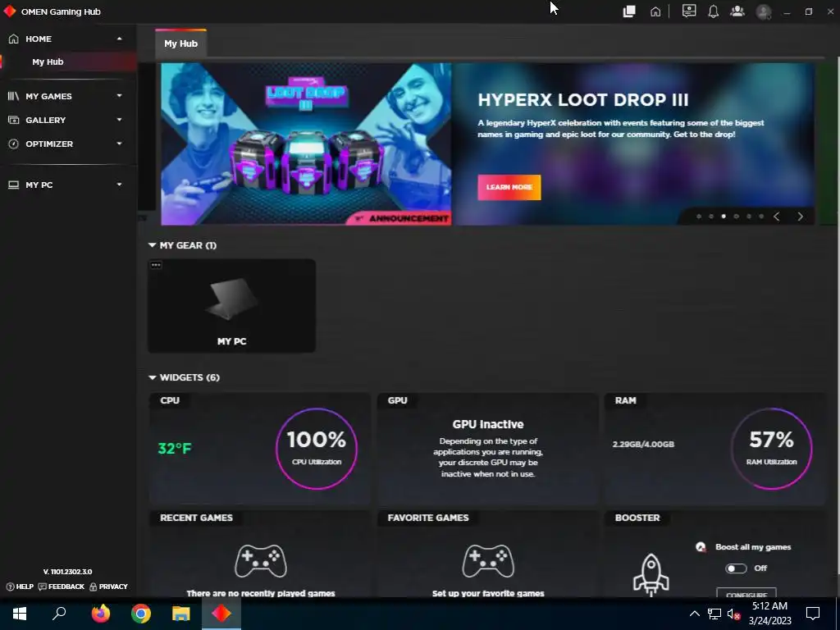Click the muted volume tray icon
Image resolution: width=840 pixels, height=630 pixels.
734,614
